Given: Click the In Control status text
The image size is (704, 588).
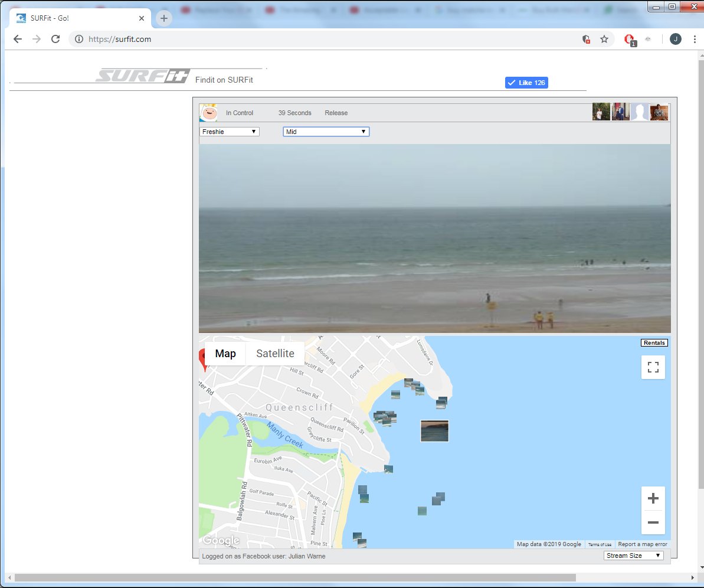Looking at the screenshot, I should [x=240, y=113].
